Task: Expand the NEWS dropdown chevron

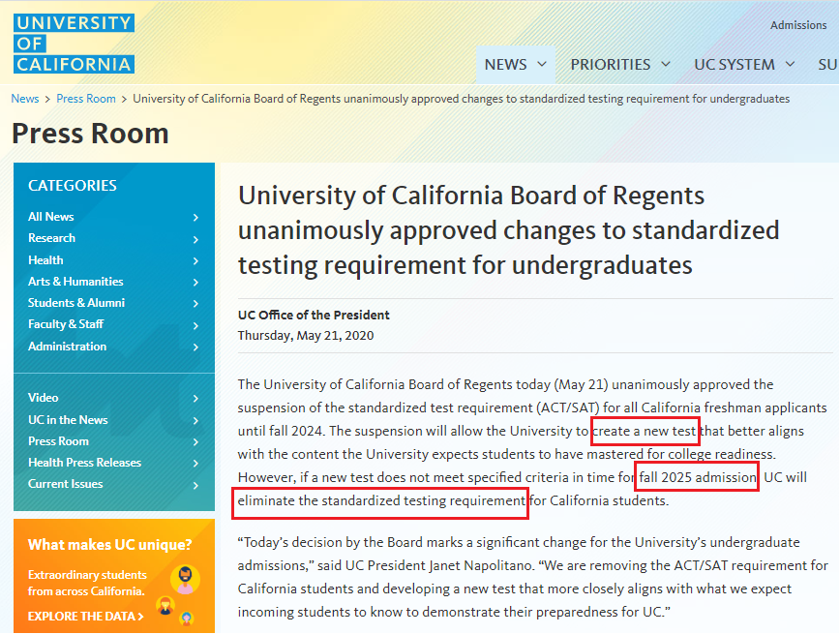Action: tap(542, 64)
